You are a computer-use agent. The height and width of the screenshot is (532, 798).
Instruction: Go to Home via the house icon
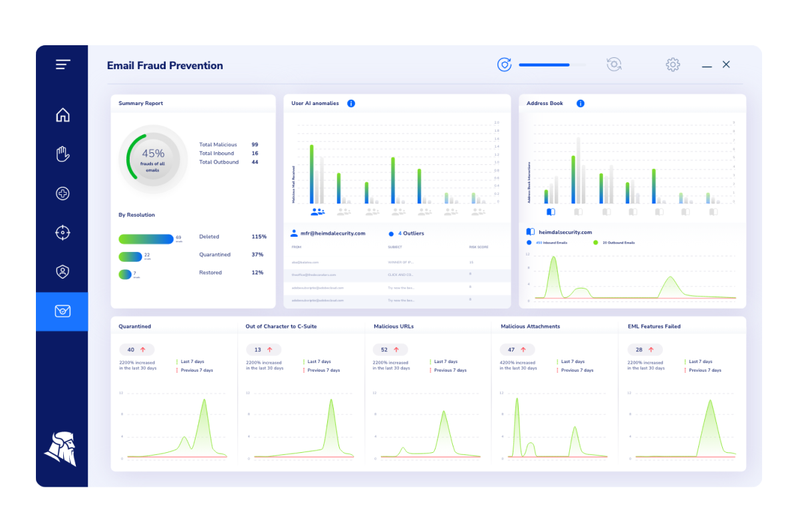(63, 115)
